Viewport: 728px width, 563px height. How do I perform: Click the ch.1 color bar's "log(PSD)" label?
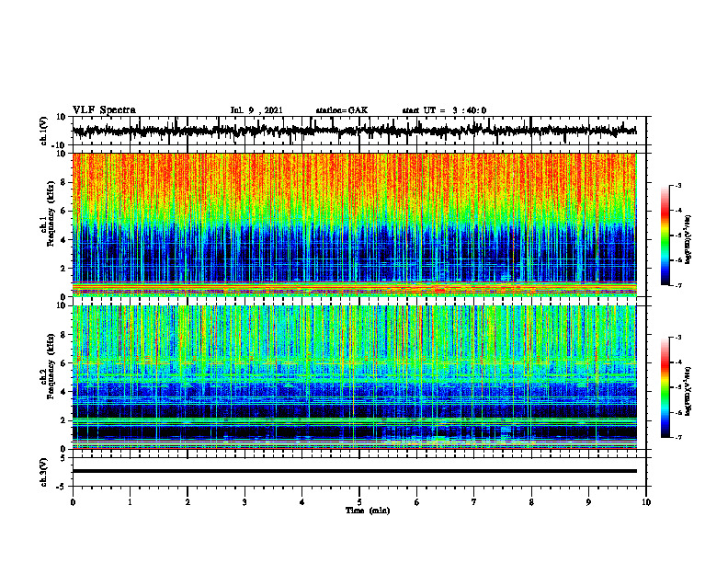click(x=688, y=239)
